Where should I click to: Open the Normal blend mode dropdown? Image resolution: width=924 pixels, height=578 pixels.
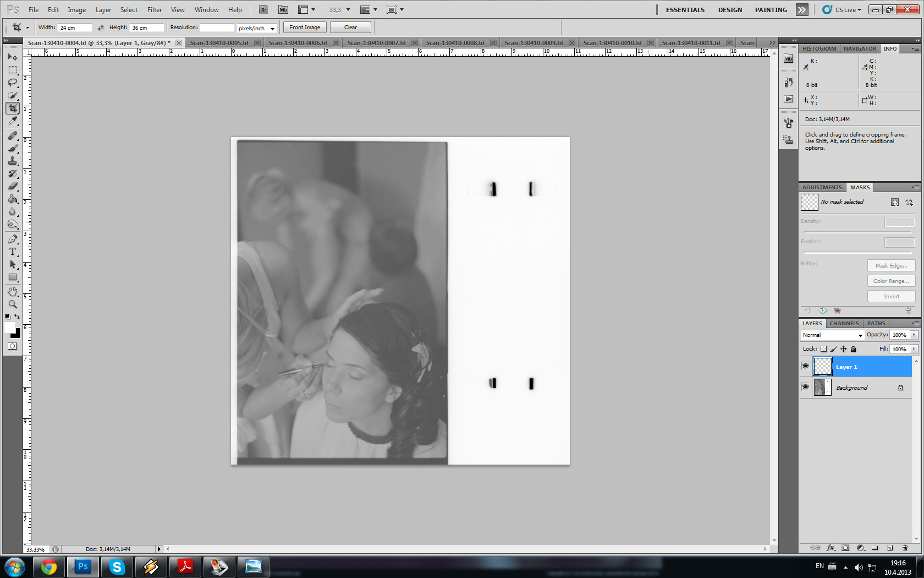coord(832,335)
